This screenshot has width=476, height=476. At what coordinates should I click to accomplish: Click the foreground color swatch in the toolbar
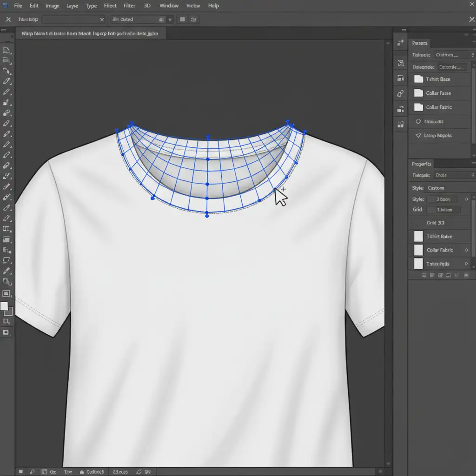click(4, 306)
